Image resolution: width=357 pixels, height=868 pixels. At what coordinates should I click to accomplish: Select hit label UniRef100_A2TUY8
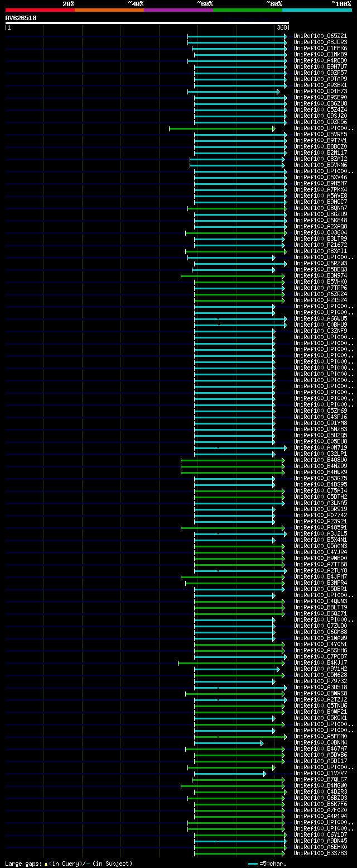pos(320,570)
